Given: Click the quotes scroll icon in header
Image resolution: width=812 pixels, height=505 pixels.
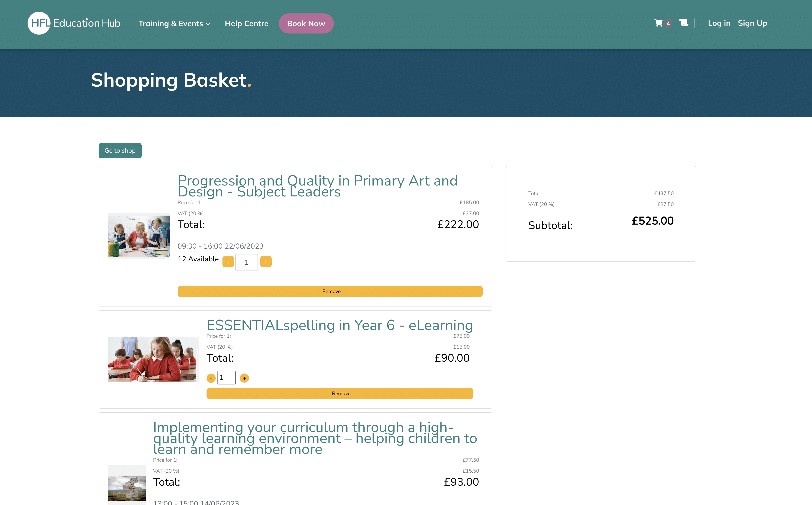Looking at the screenshot, I should pos(684,23).
